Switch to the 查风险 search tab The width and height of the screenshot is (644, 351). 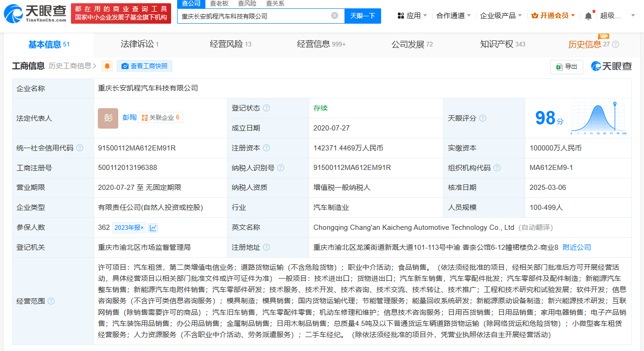pos(247,4)
